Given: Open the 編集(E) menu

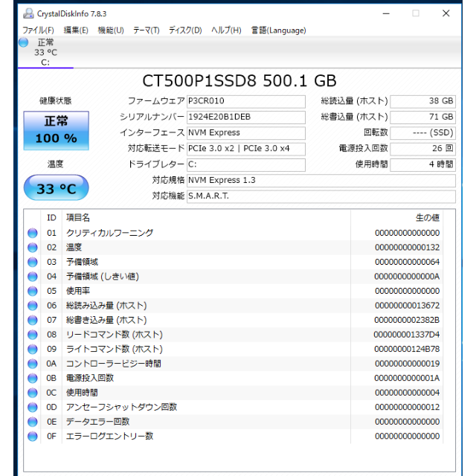Looking at the screenshot, I should click(76, 30).
